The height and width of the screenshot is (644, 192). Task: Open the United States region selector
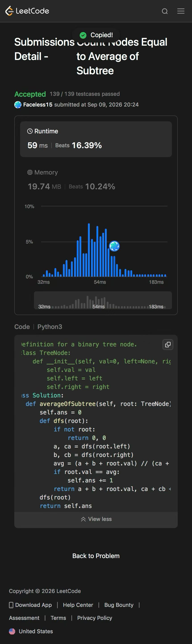31,631
